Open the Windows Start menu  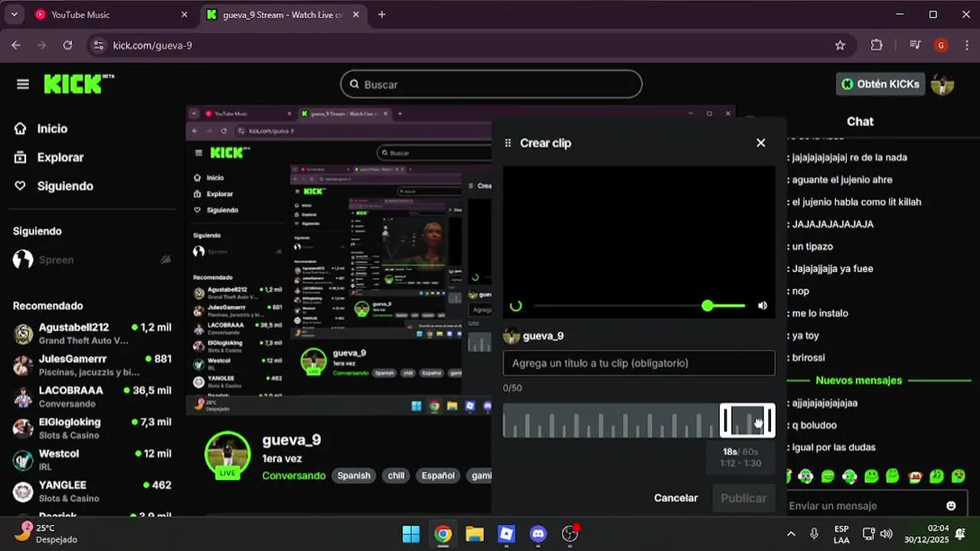(411, 533)
